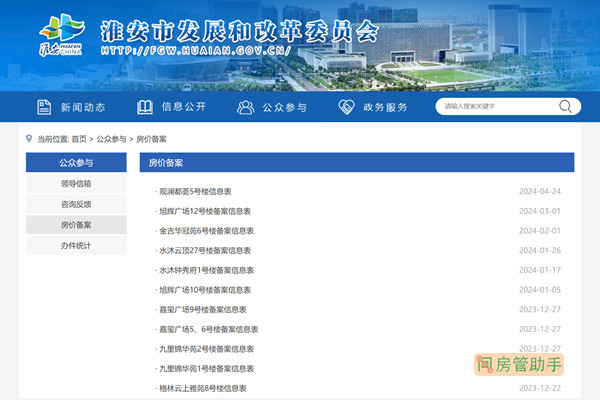
Task: Open 观澜都荟5号楼信息表 link
Action: tap(196, 191)
